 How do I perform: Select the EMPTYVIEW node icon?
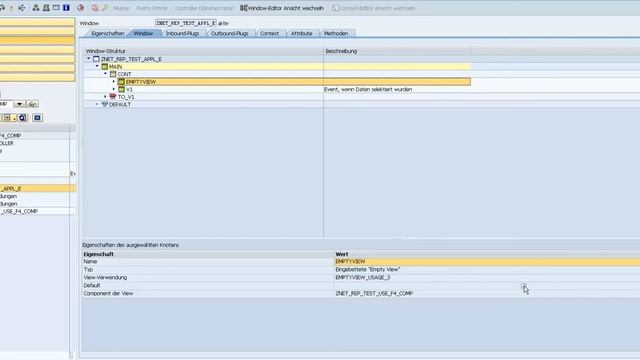[121, 82]
